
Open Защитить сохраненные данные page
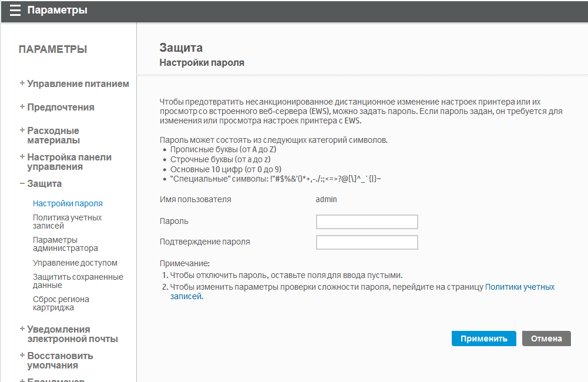pyautogui.click(x=78, y=281)
